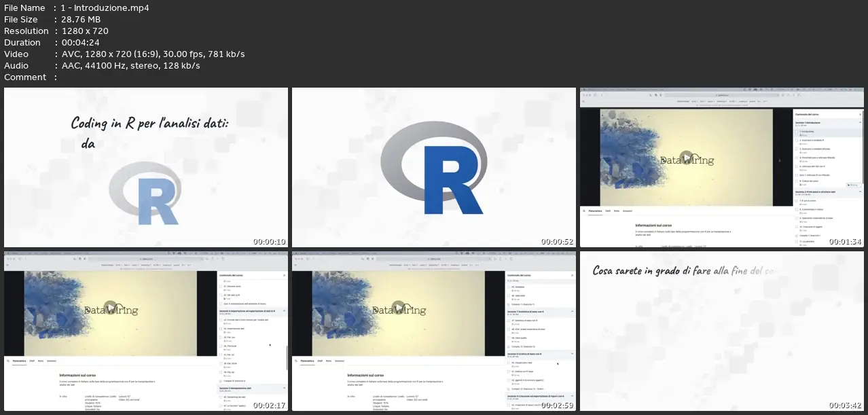868x415 pixels.
Task: Click the '28.76 MB' file size value
Action: click(x=81, y=19)
